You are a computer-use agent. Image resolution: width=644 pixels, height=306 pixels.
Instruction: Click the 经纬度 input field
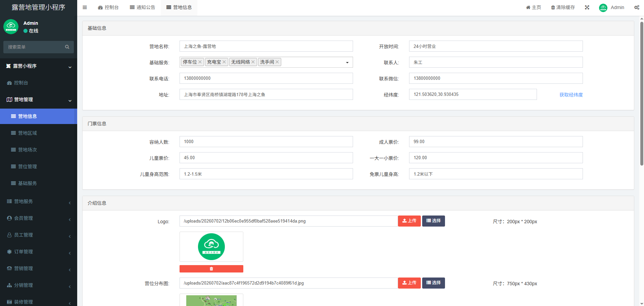point(473,95)
